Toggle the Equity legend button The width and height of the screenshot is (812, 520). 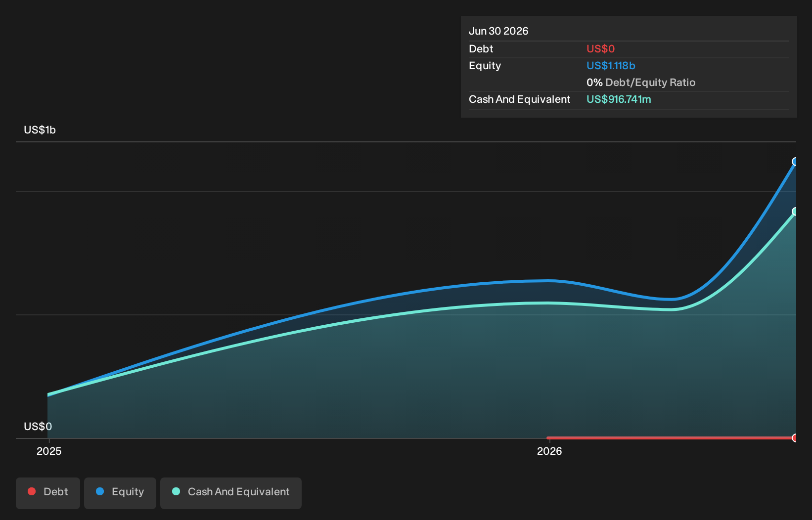[x=120, y=493]
